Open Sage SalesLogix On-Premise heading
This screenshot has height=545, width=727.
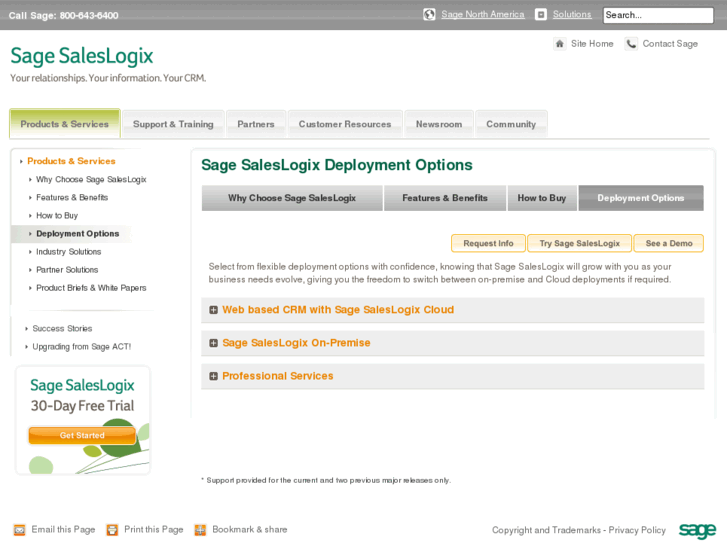point(296,343)
